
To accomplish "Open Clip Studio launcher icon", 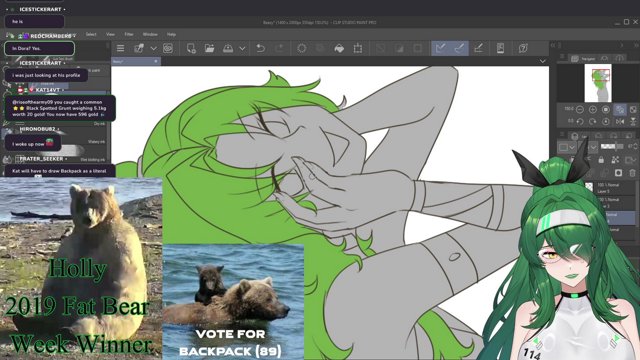I will [139, 49].
